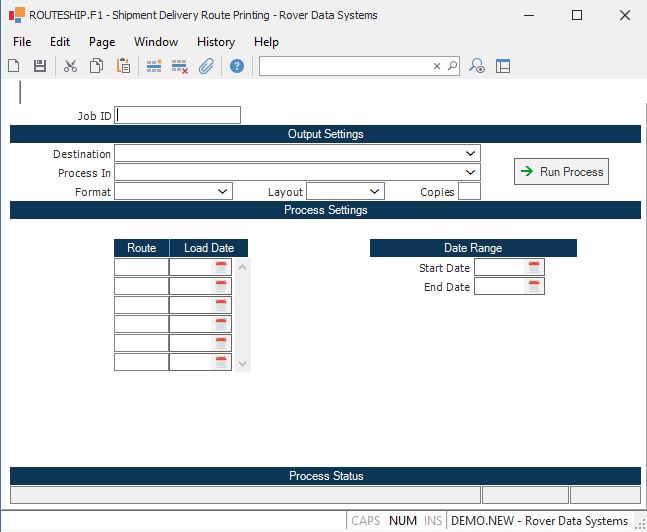
Task: Expand the Destination dropdown
Action: click(470, 154)
